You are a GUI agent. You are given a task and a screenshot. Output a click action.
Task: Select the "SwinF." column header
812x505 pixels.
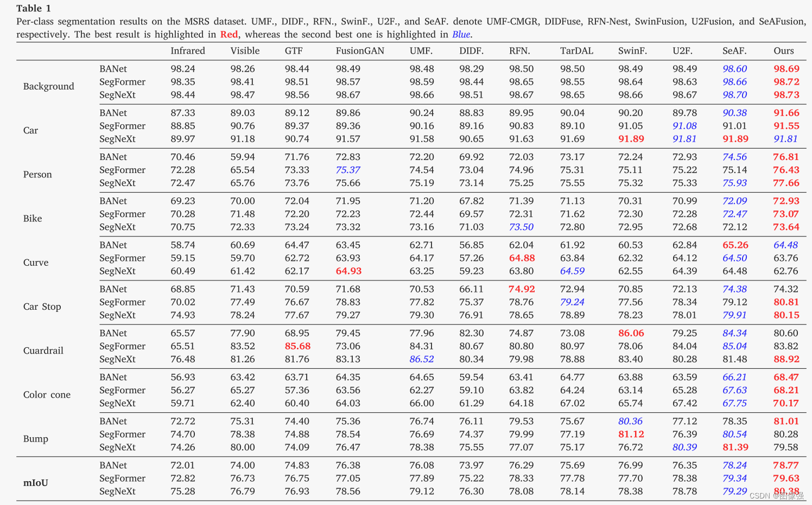[x=633, y=51]
